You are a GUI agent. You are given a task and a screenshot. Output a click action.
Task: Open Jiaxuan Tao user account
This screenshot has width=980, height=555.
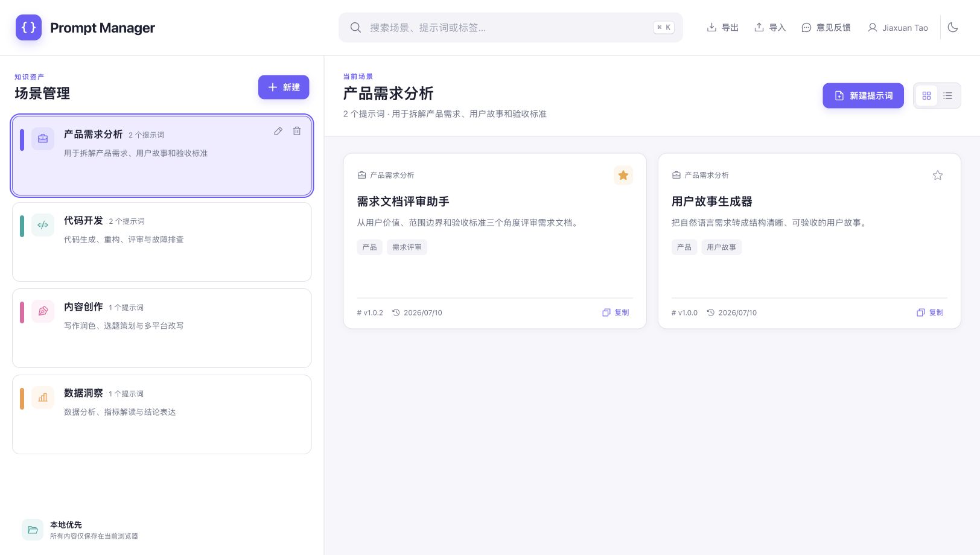coord(898,27)
